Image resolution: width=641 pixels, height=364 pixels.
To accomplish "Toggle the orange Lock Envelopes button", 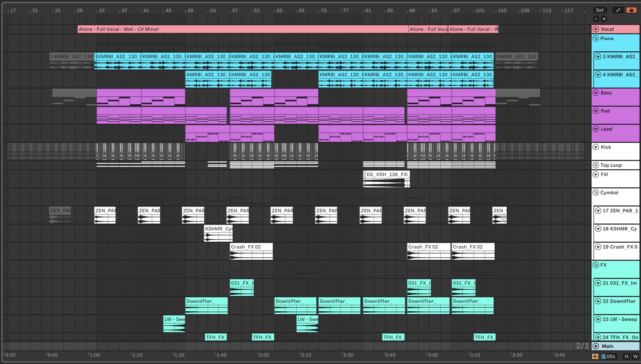I will click(631, 10).
